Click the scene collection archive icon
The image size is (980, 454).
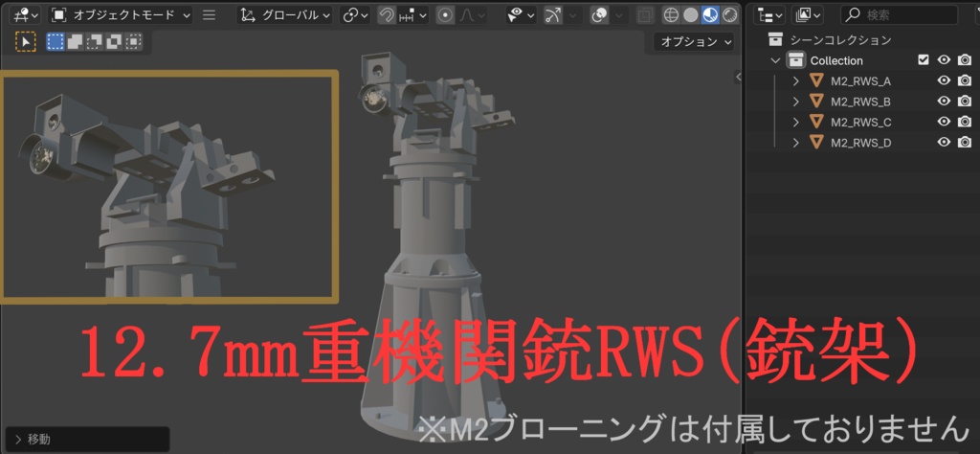coord(775,40)
